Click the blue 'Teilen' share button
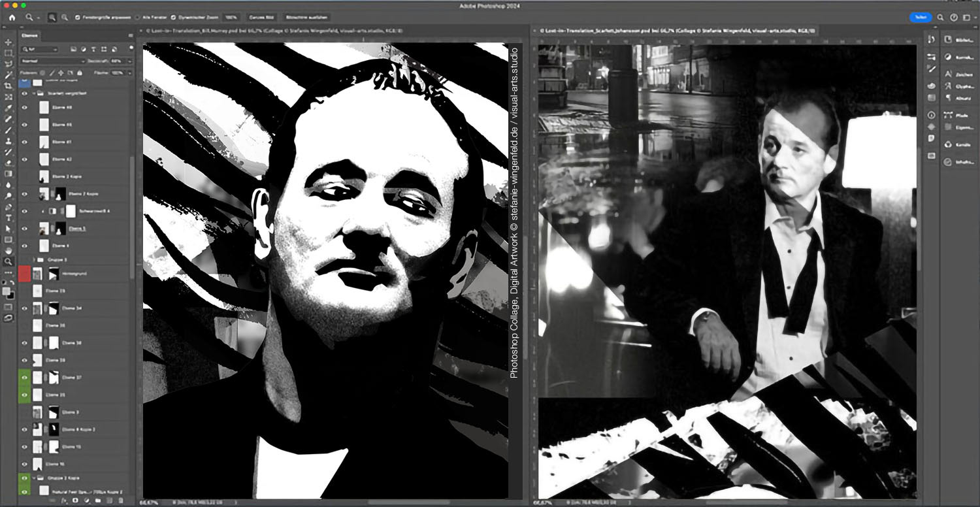 [921, 18]
